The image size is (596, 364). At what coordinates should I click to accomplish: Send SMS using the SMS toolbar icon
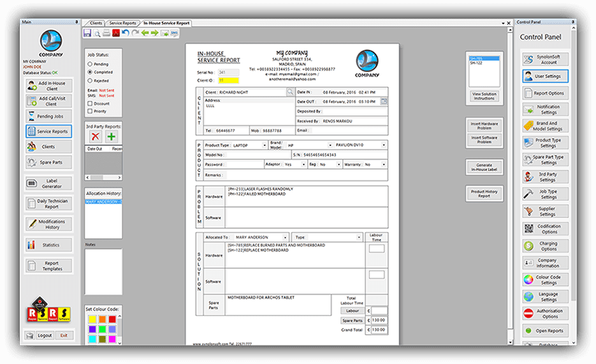click(174, 33)
